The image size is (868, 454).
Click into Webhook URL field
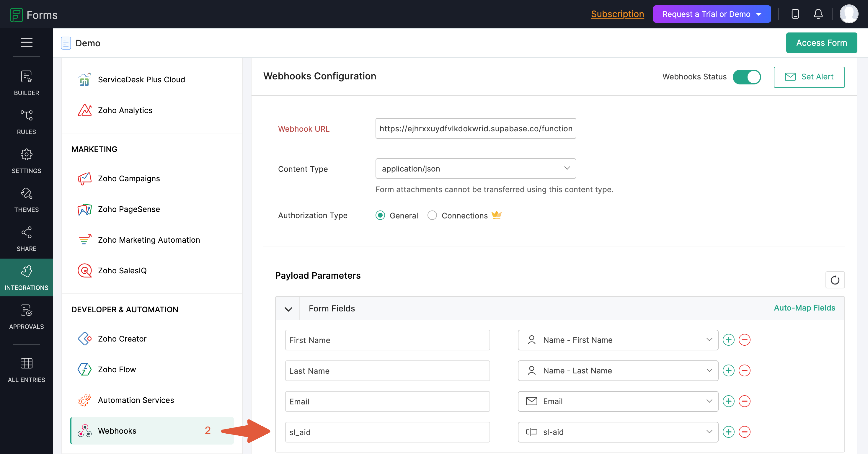[475, 128]
